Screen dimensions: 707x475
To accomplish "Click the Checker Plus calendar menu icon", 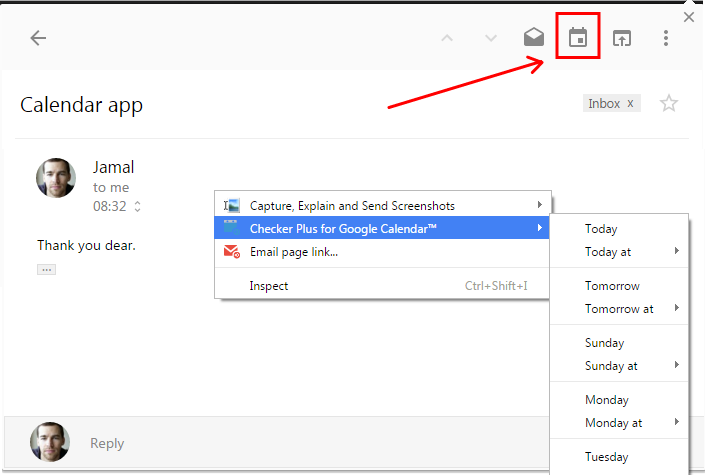I will (232, 228).
